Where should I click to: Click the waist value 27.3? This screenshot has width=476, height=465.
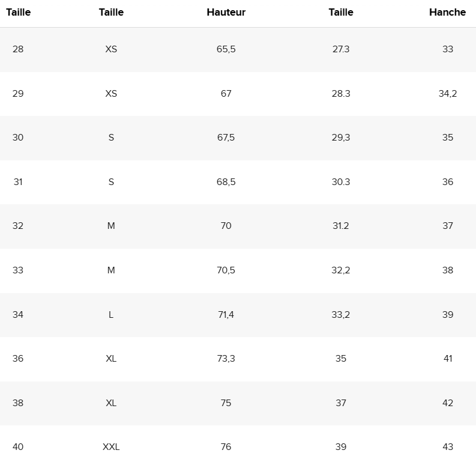[x=340, y=49]
